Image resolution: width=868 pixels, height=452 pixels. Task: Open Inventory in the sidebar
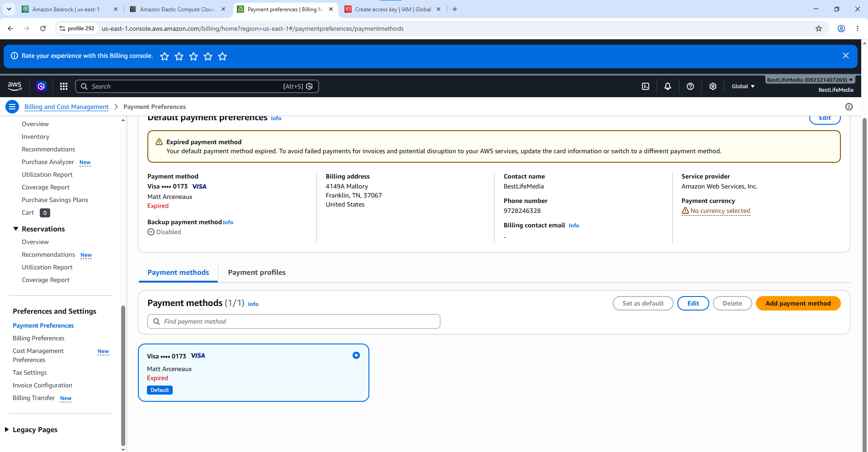(x=35, y=137)
